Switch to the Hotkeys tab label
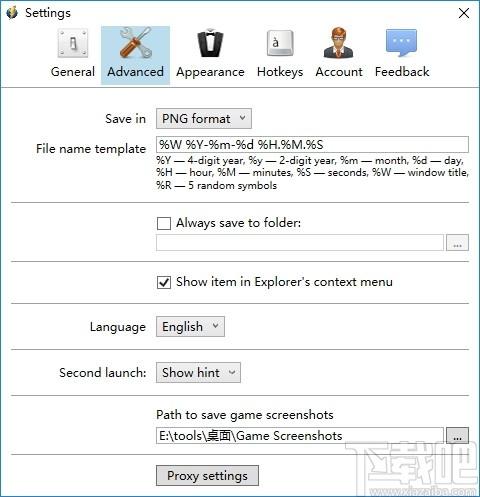 [280, 72]
